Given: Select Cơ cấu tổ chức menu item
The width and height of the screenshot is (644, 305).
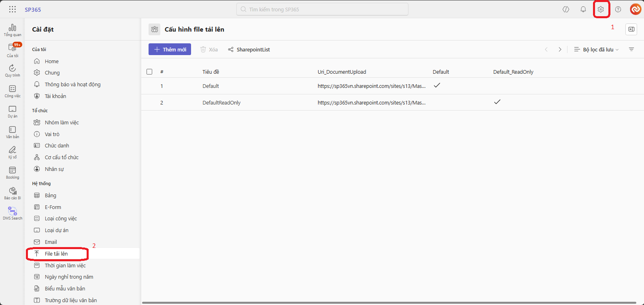Looking at the screenshot, I should (62, 157).
